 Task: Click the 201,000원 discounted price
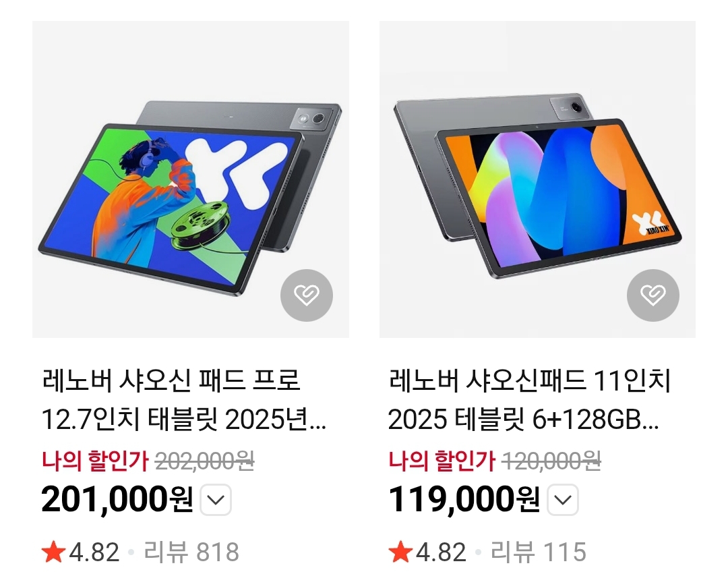(x=117, y=500)
